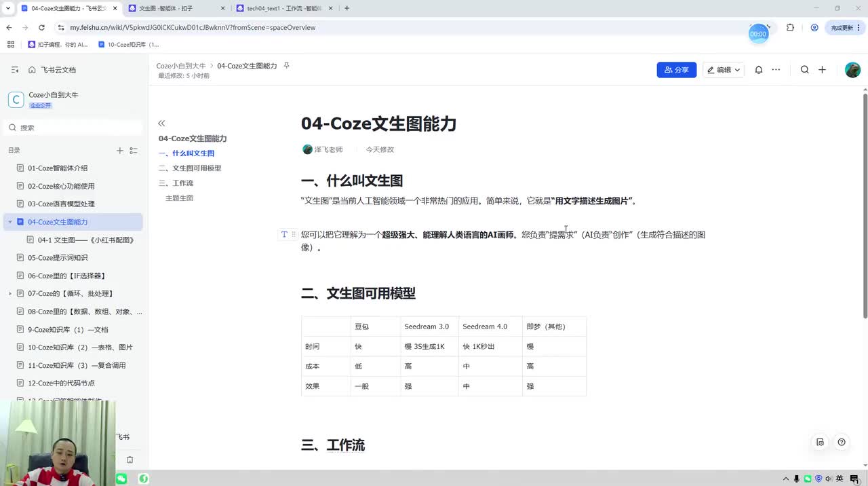
Task: Collapse the 04-Coze文生图能力 tree node arrow
Action: pyautogui.click(x=10, y=222)
